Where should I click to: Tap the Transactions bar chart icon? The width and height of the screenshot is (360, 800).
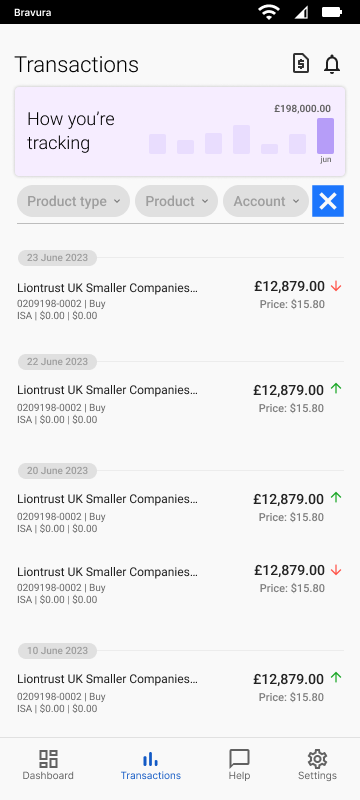tap(150, 759)
